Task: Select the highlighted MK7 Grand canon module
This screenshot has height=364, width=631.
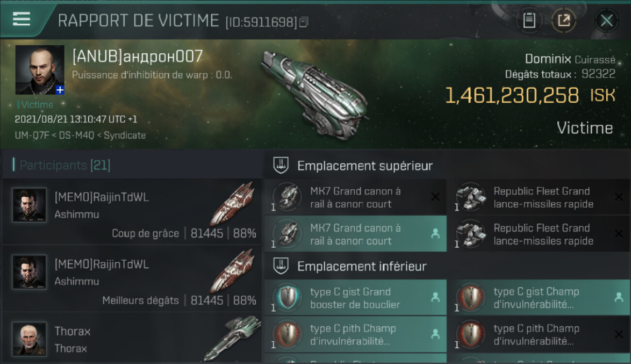Action: (355, 234)
